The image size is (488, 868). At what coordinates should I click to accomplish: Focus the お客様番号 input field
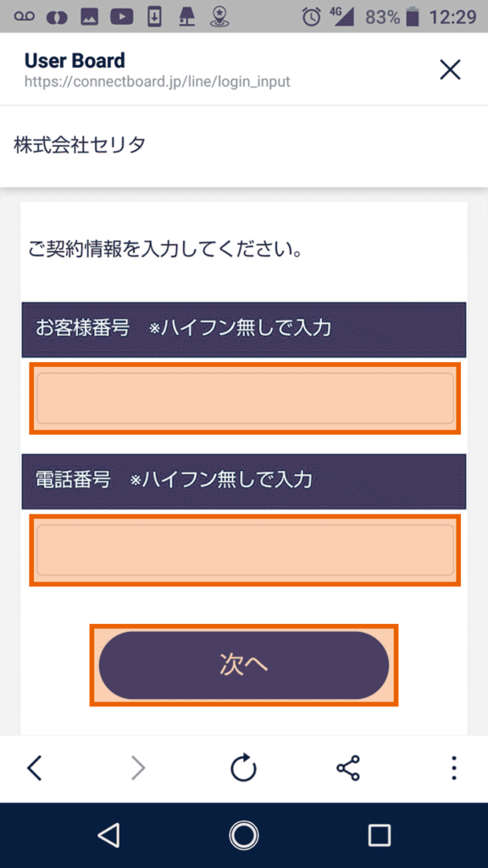[245, 398]
